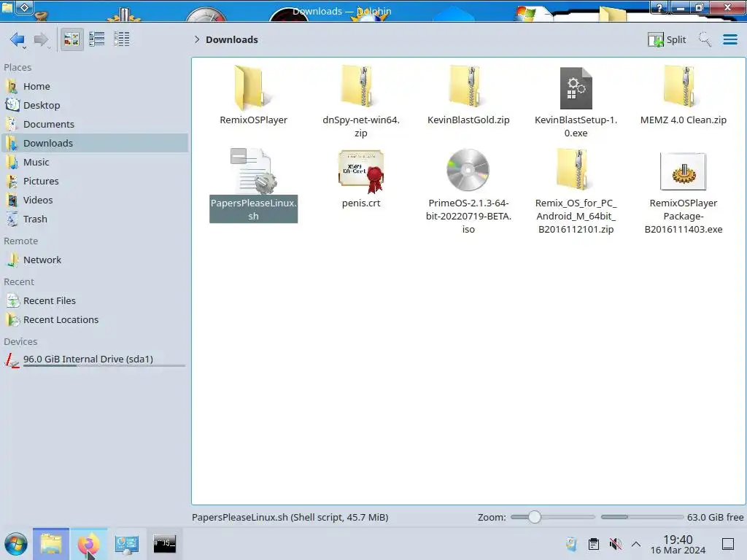Go back with the blue arrow
The width and height of the screenshot is (747, 560).
pos(18,39)
